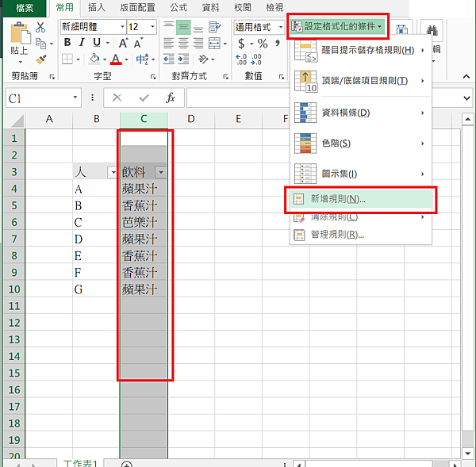Open fill color dropdown arrow

[x=105, y=59]
